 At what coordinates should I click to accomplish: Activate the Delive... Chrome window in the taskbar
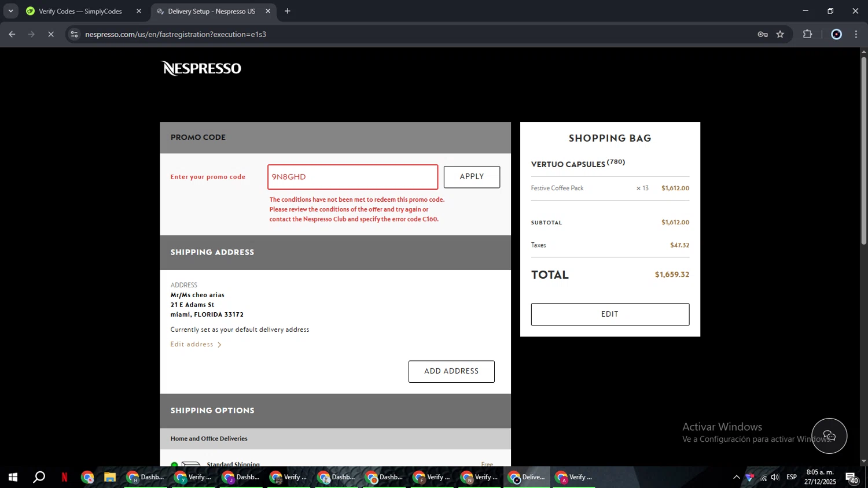click(527, 477)
